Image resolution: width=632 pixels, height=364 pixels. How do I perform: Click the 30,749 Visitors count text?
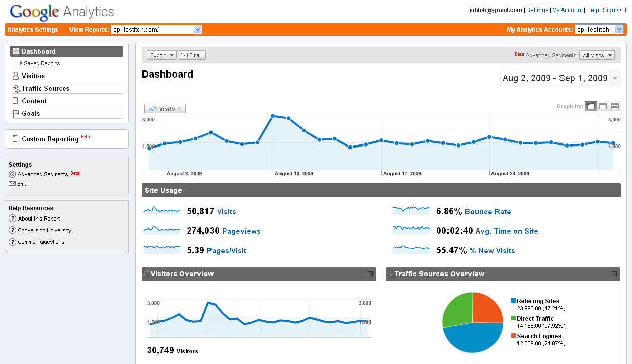click(172, 350)
